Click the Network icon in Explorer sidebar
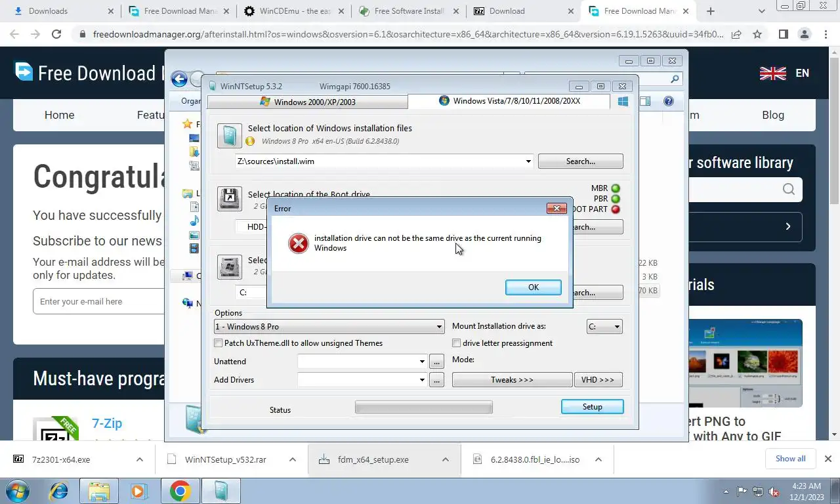Screen dimensions: 840x504 (x=188, y=303)
